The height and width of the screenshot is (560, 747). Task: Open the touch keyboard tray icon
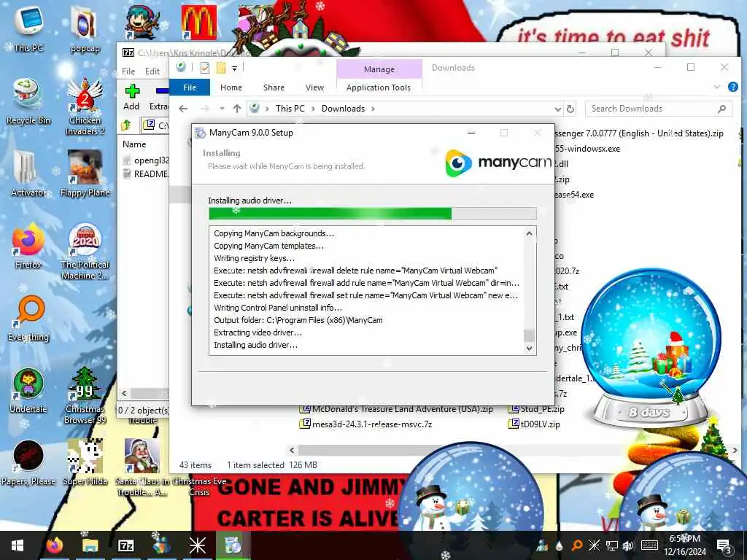click(649, 545)
